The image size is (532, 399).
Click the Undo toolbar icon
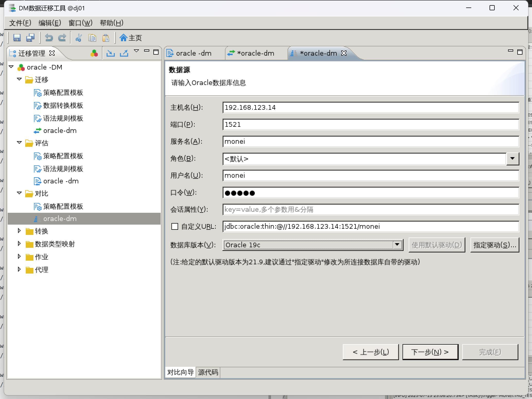coord(49,38)
